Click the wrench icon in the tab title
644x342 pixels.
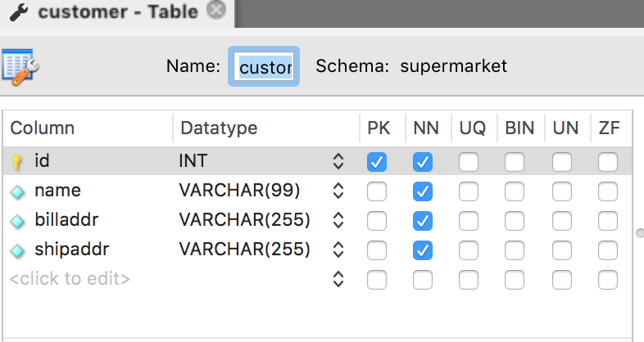[18, 11]
